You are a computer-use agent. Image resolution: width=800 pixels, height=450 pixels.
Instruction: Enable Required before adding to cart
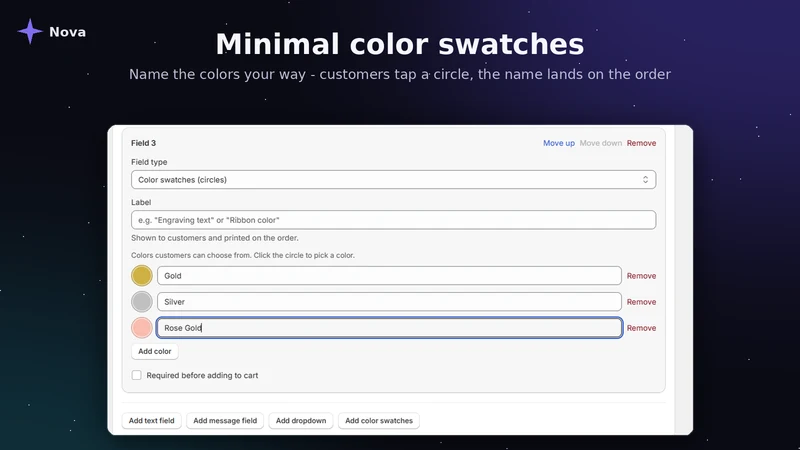pyautogui.click(x=137, y=375)
